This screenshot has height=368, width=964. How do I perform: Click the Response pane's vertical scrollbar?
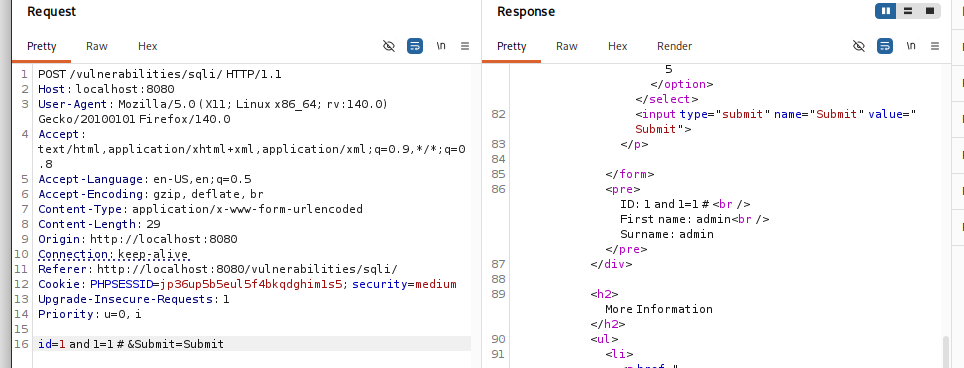tap(946, 351)
